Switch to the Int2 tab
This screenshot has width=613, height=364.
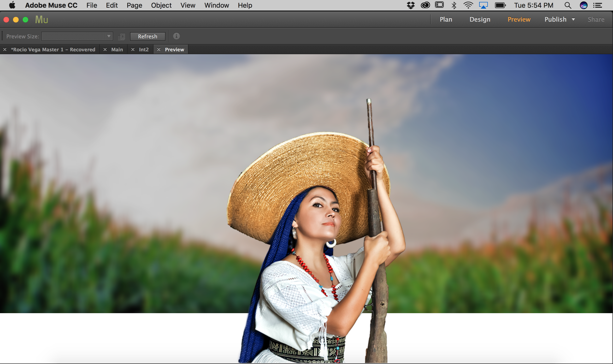coord(144,50)
